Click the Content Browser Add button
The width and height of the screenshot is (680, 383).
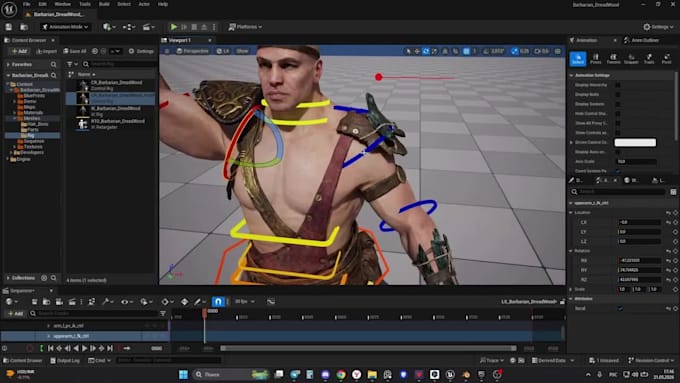[19, 51]
